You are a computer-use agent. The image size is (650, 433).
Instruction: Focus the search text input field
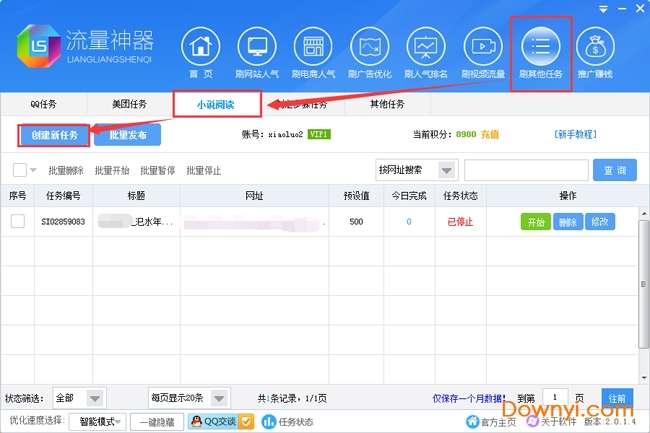point(526,170)
